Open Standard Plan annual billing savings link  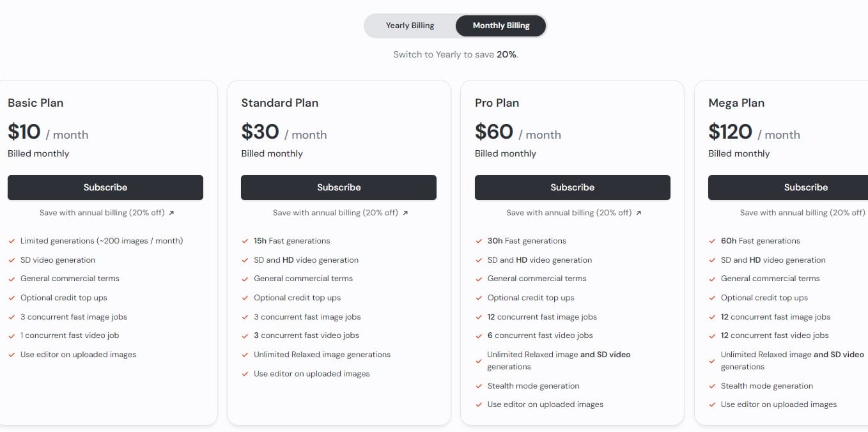pos(336,213)
